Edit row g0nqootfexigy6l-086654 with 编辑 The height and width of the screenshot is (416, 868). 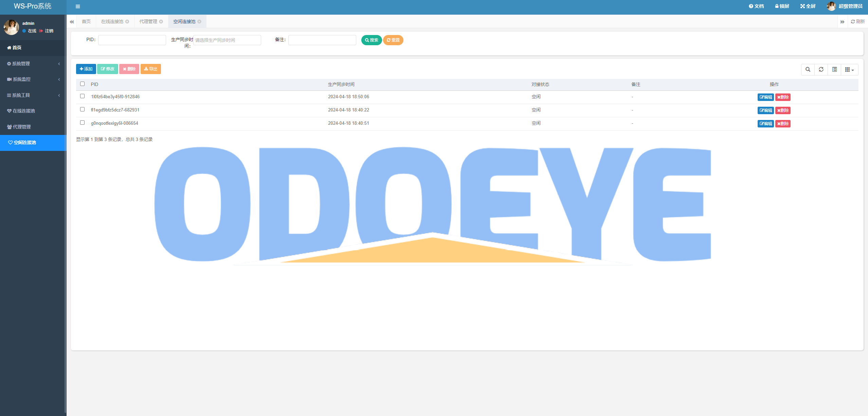click(765, 124)
